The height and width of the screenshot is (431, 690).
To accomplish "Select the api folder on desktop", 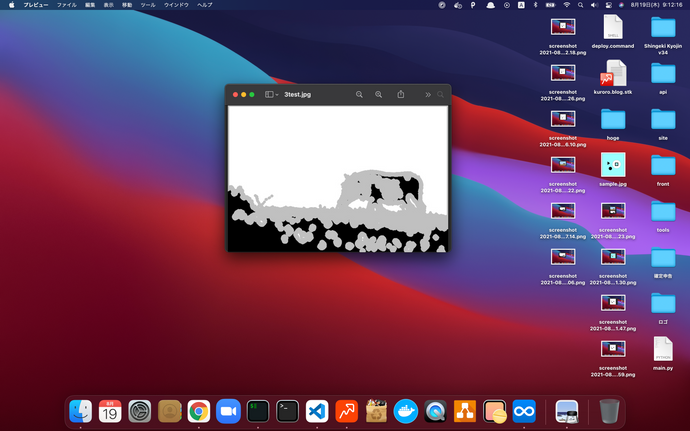I will [663, 78].
